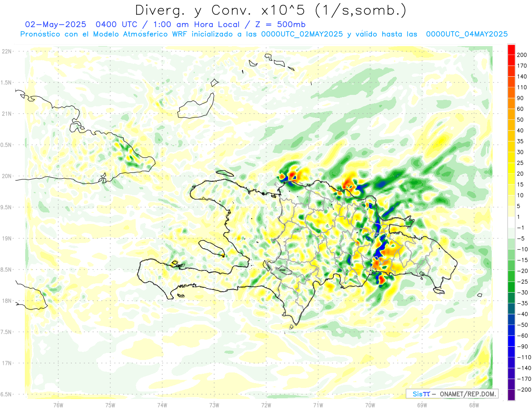Screen dimensions: 532x411
Task: Click the '22N' latitude label
Action: coord(7,51)
